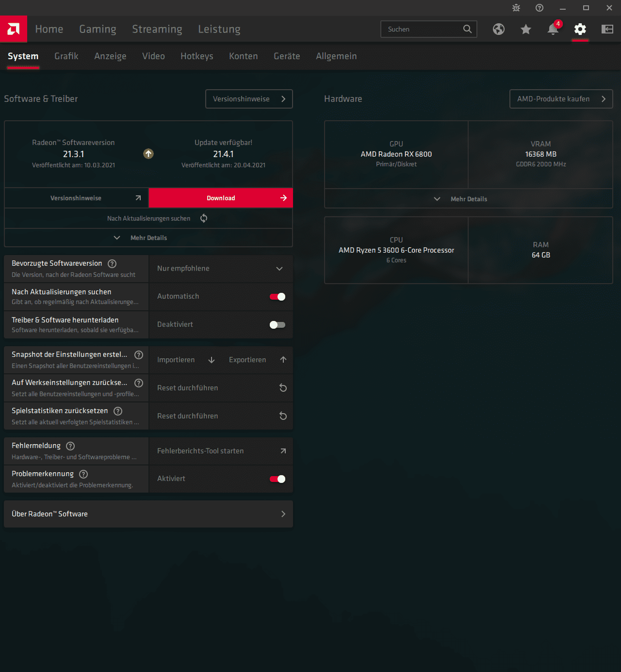Open the web browser globe icon
This screenshot has height=672, width=621.
tap(499, 29)
